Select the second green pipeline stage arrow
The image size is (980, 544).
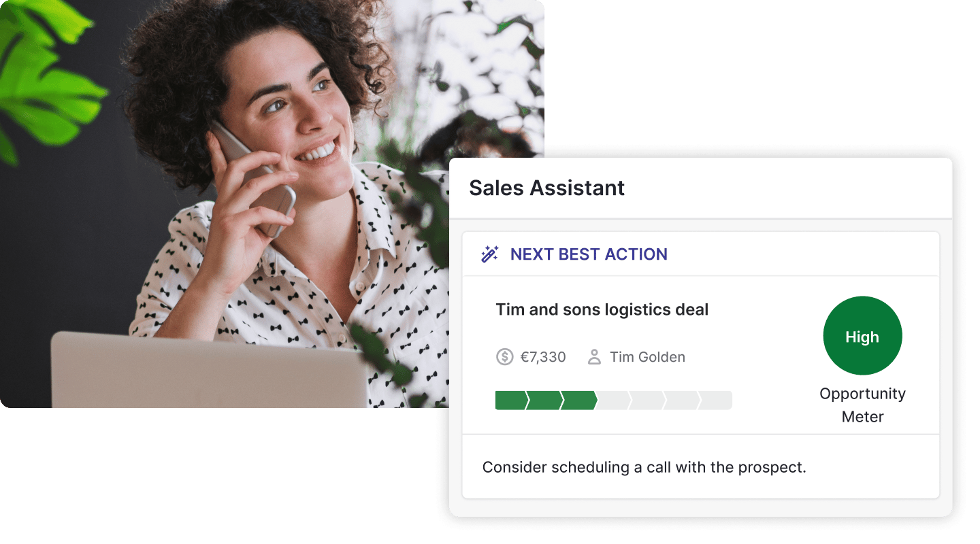click(x=544, y=401)
